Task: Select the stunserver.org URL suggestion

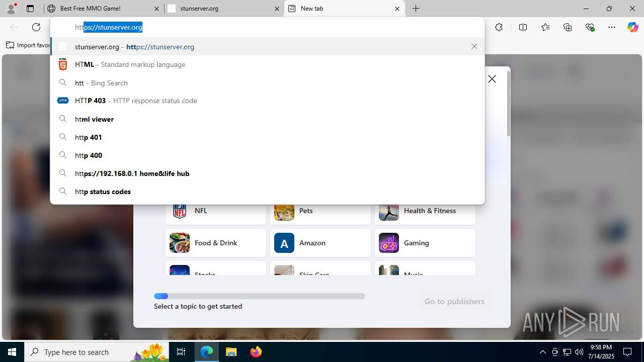Action: tap(267, 46)
